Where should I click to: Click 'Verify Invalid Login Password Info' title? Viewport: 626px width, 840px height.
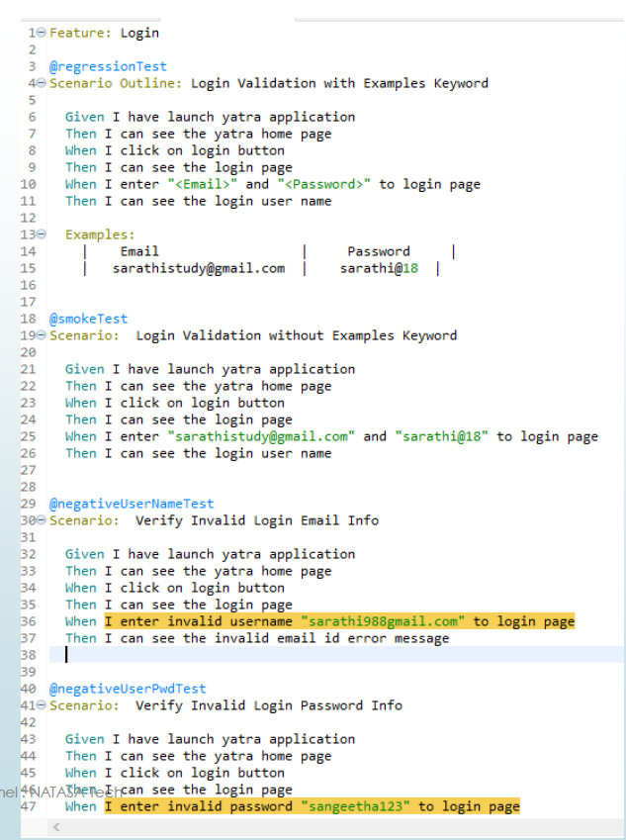pyautogui.click(x=269, y=705)
